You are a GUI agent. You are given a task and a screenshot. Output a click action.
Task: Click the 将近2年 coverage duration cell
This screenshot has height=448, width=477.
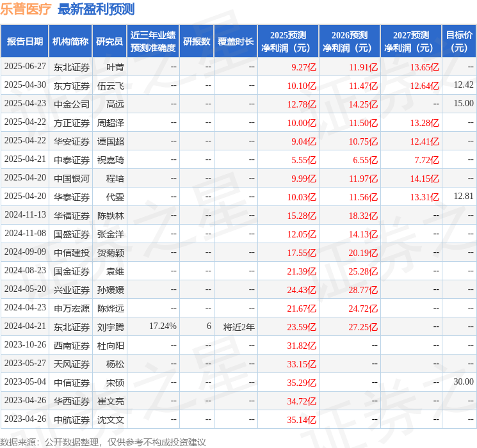pyautogui.click(x=239, y=326)
